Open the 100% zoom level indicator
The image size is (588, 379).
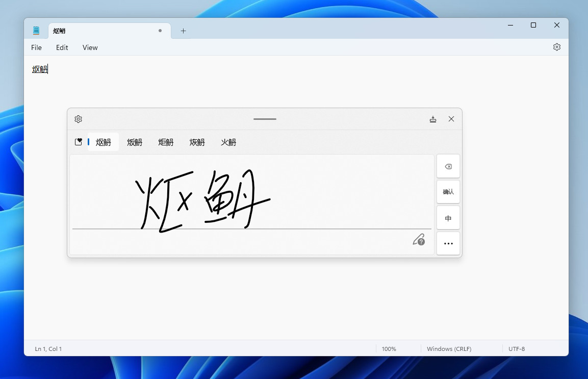tap(389, 349)
